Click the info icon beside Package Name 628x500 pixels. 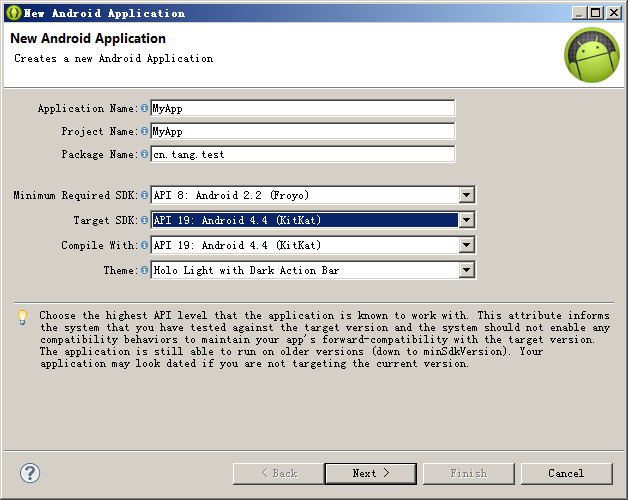click(145, 154)
